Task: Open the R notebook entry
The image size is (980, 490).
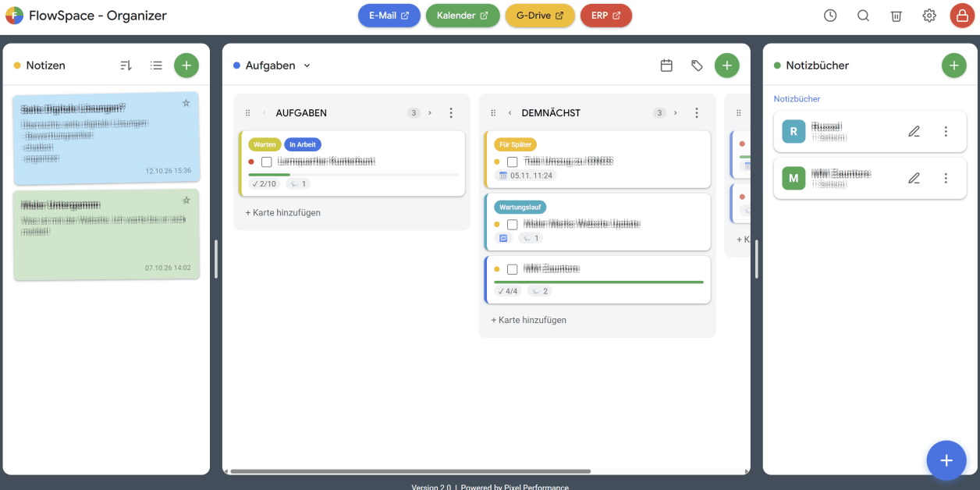Action: (870, 132)
